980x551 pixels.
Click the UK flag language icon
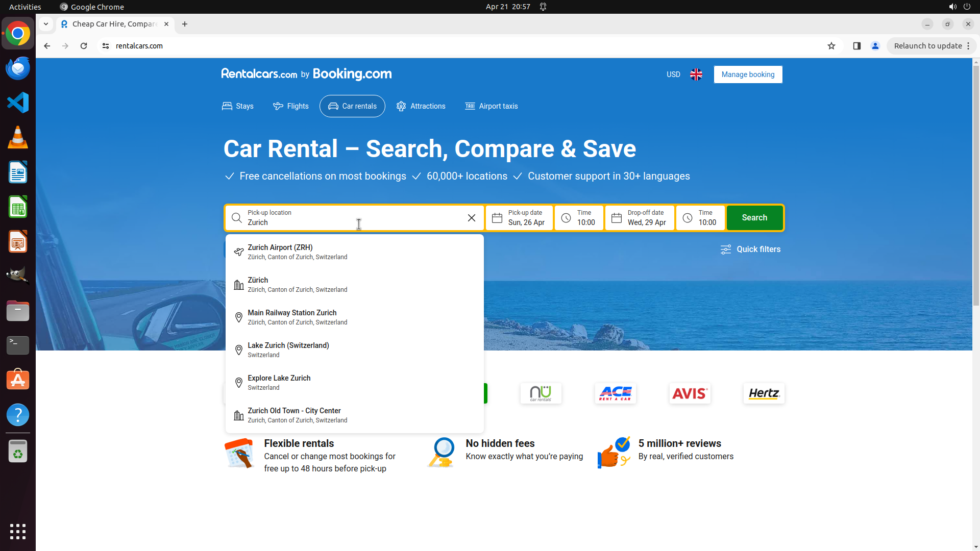point(696,74)
